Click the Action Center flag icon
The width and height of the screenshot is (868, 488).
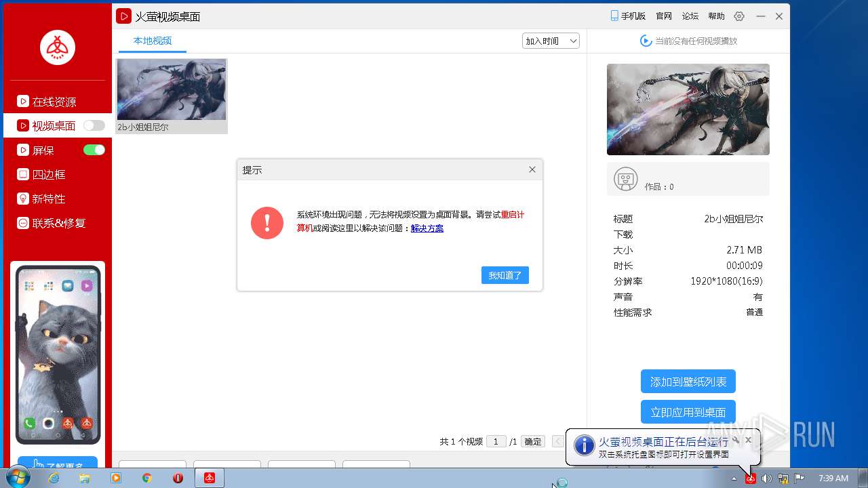coord(800,479)
